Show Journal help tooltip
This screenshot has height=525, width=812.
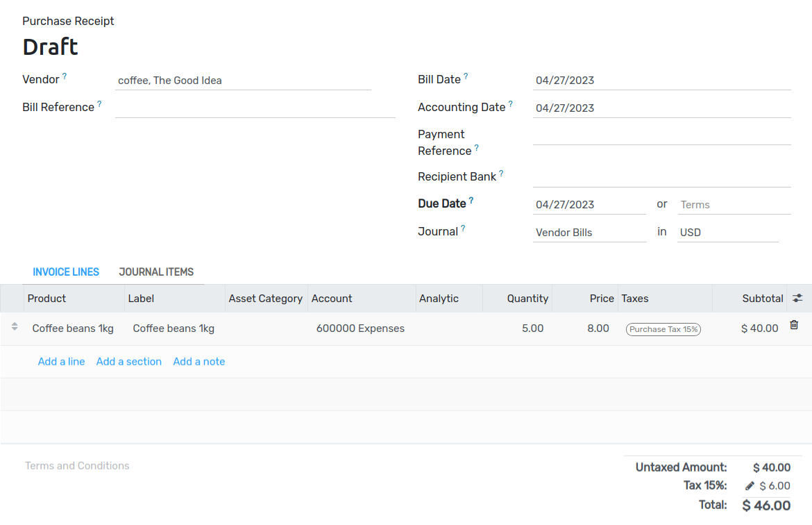point(463,228)
